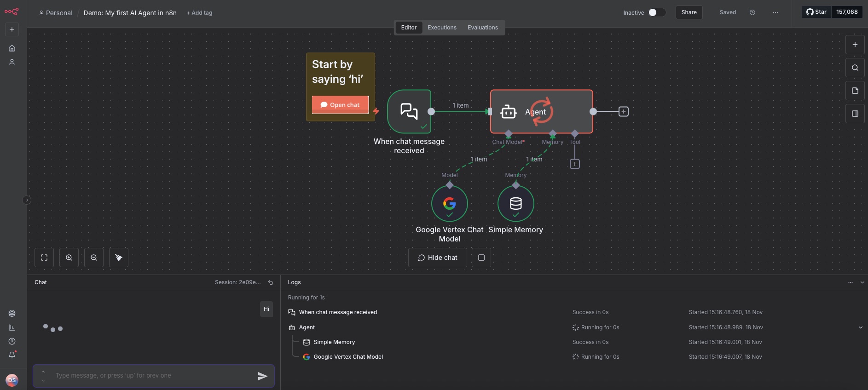Screen dimensions: 868x390
Task: Select the Simple Memory node
Action: click(x=515, y=204)
